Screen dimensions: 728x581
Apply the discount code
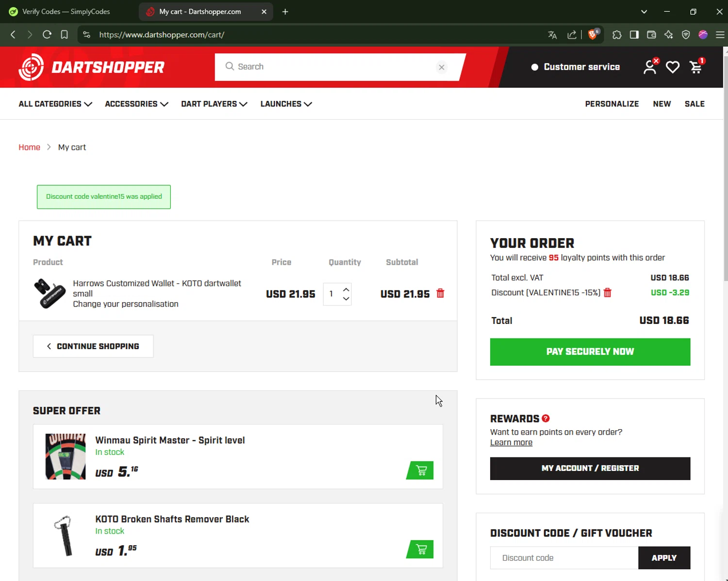click(x=664, y=558)
